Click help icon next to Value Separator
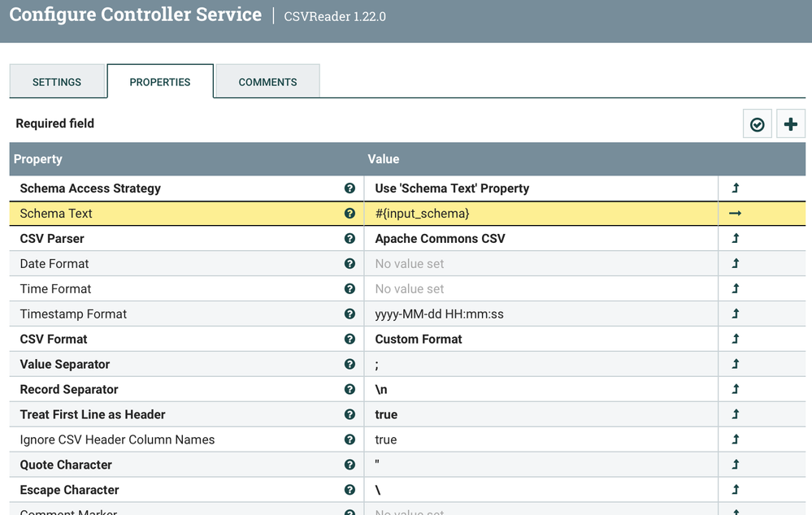The height and width of the screenshot is (515, 812). coord(350,365)
